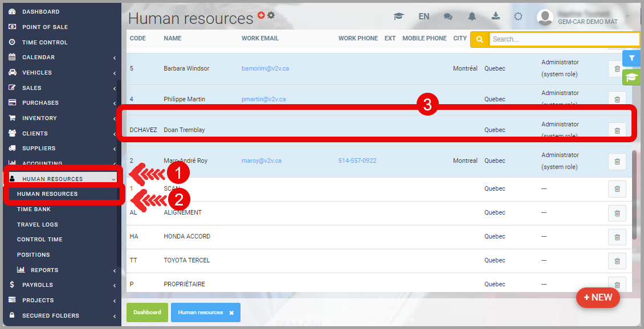The height and width of the screenshot is (329, 644).
Task: Open the chat messages icon
Action: [x=449, y=17]
